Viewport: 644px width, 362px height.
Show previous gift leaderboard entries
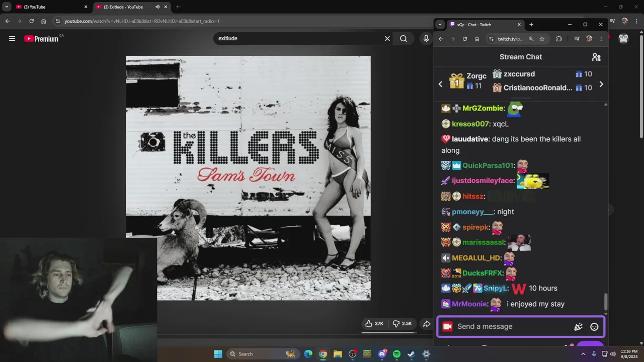coord(440,84)
